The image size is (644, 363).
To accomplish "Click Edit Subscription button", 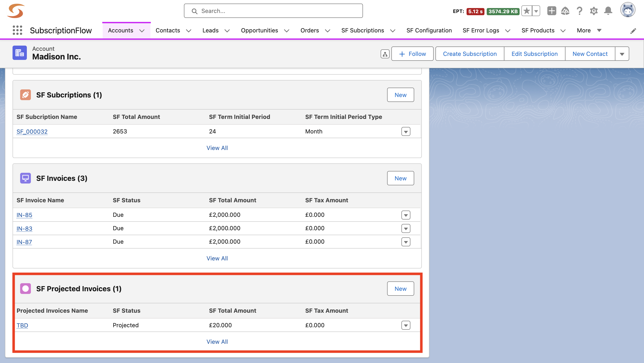I will 535,54.
